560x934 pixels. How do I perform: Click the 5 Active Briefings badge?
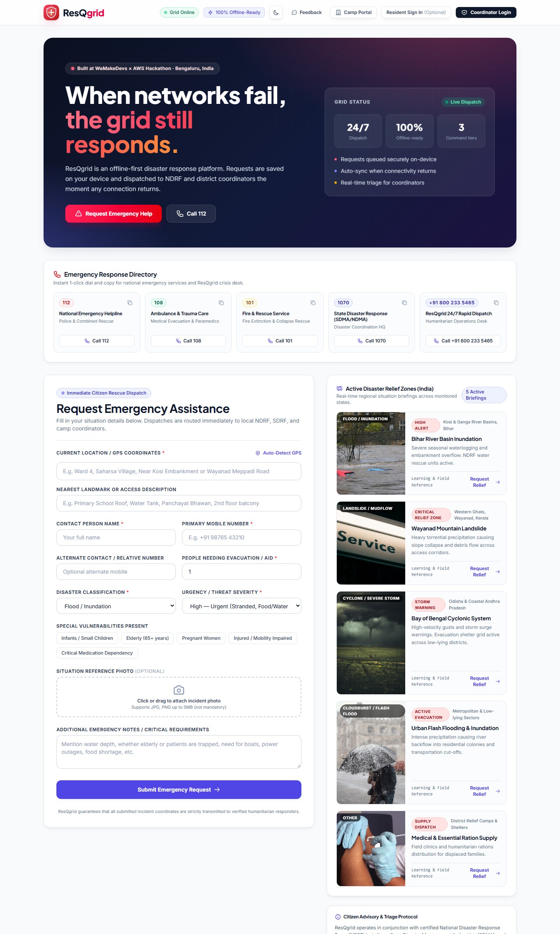pos(484,395)
